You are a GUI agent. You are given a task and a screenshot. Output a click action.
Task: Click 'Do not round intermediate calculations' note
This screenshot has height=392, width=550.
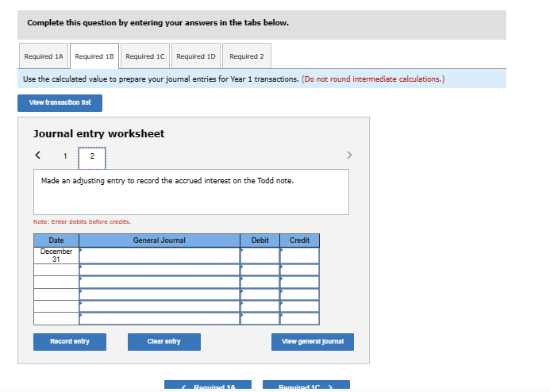[373, 79]
